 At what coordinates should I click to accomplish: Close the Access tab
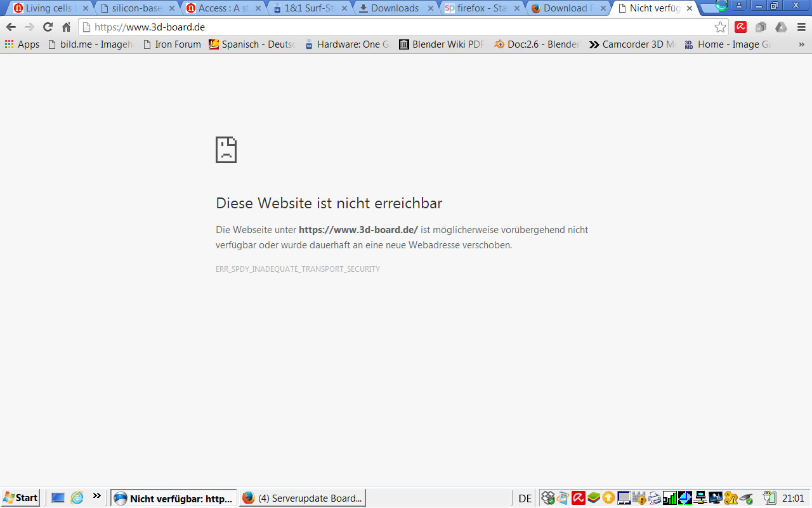[258, 8]
